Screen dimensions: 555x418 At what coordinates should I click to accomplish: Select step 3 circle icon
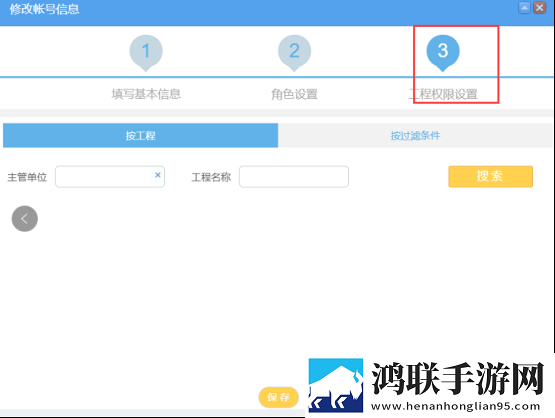pos(443,52)
